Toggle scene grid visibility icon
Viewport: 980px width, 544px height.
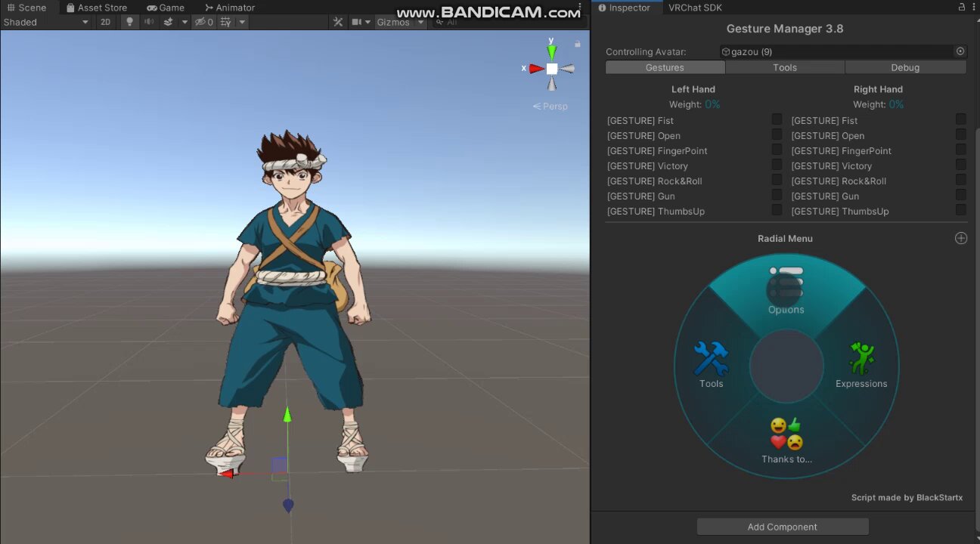pos(226,22)
